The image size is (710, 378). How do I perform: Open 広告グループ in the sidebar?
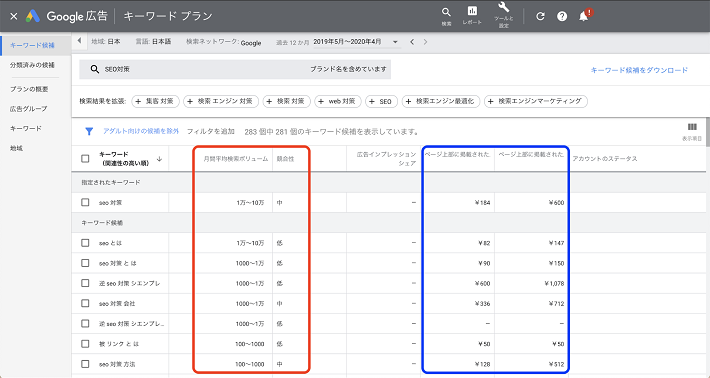tap(29, 109)
